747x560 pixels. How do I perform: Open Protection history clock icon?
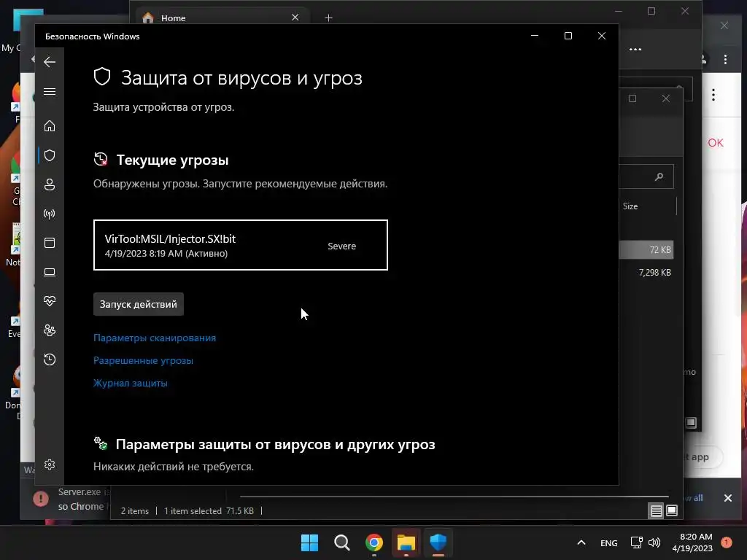pyautogui.click(x=50, y=359)
